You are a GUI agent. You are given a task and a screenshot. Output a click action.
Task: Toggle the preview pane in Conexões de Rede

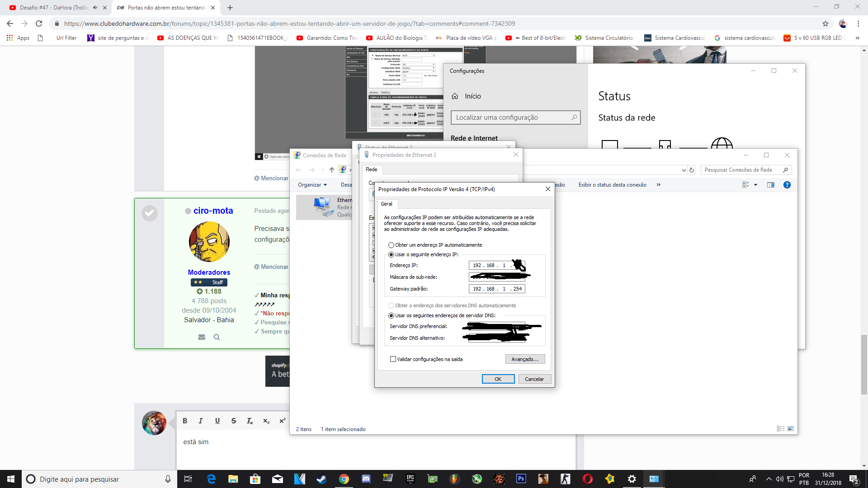[x=771, y=185]
